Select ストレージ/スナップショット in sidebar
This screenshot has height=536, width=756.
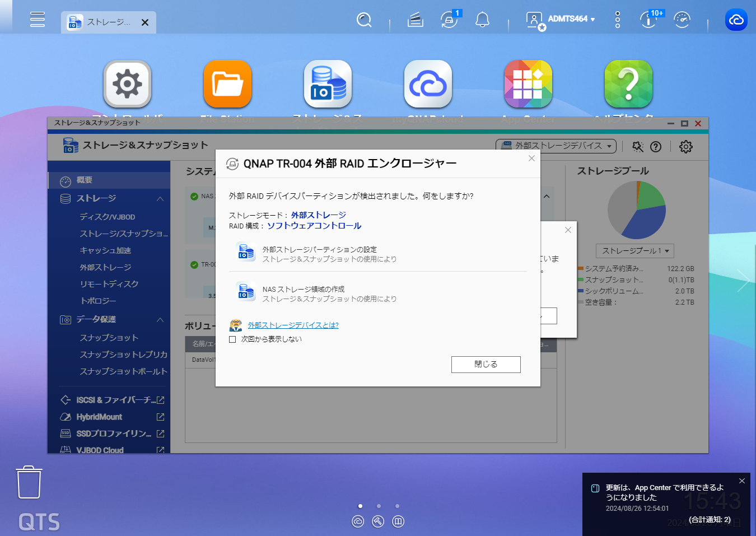tap(124, 234)
